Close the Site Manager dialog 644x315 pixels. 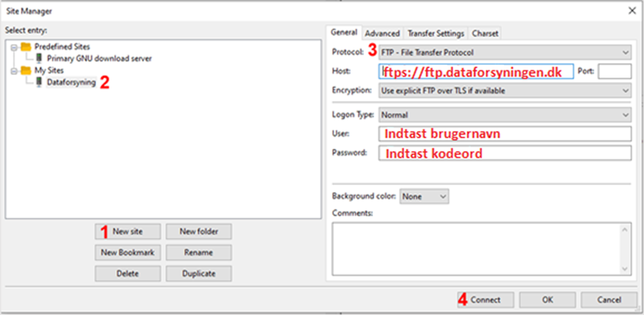pyautogui.click(x=632, y=11)
